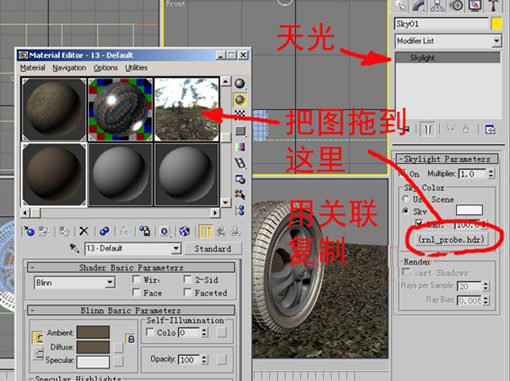Click Material Effects Channel icon
The width and height of the screenshot is (510, 381).
(165, 231)
